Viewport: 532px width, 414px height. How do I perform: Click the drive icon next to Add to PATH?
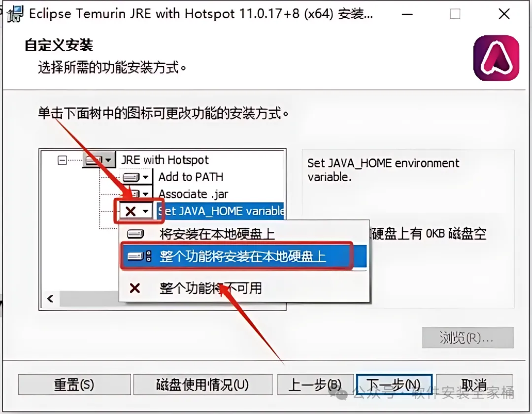[131, 177]
